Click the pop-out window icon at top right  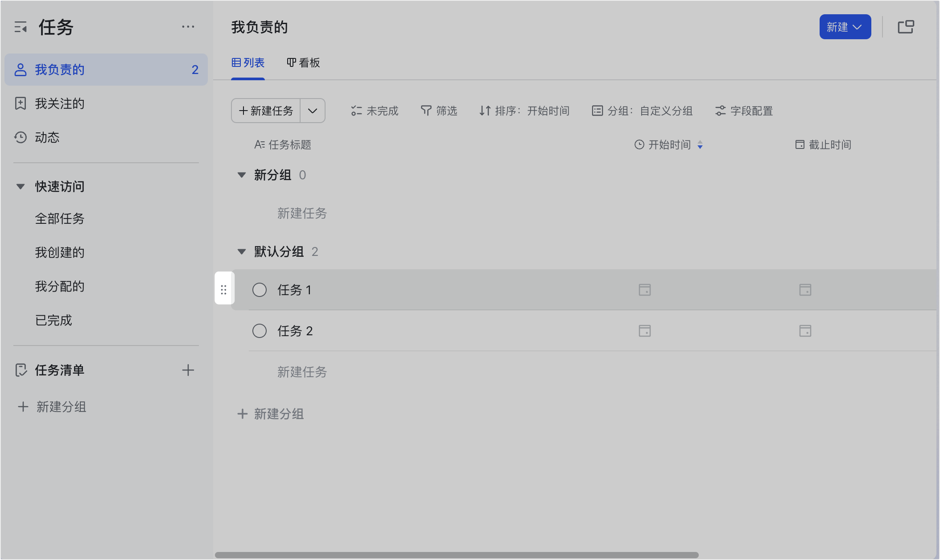[x=906, y=27]
